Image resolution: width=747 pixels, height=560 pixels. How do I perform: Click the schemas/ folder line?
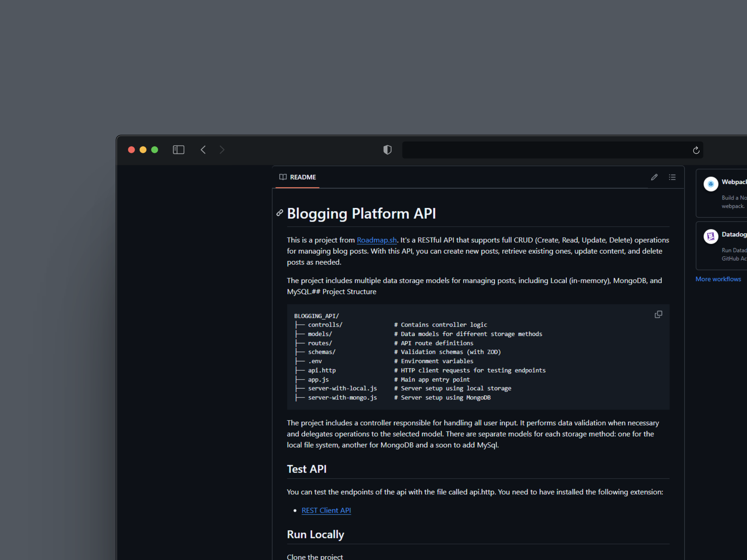(322, 352)
